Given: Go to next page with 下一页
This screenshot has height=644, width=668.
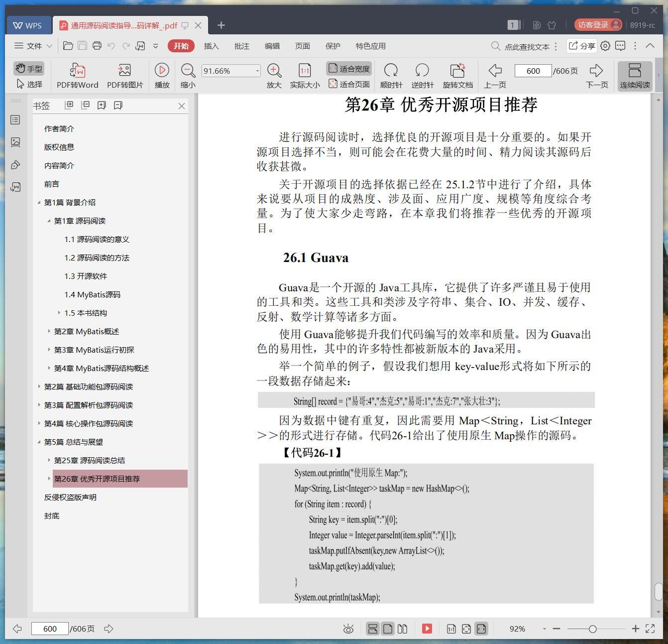Looking at the screenshot, I should click(x=597, y=76).
